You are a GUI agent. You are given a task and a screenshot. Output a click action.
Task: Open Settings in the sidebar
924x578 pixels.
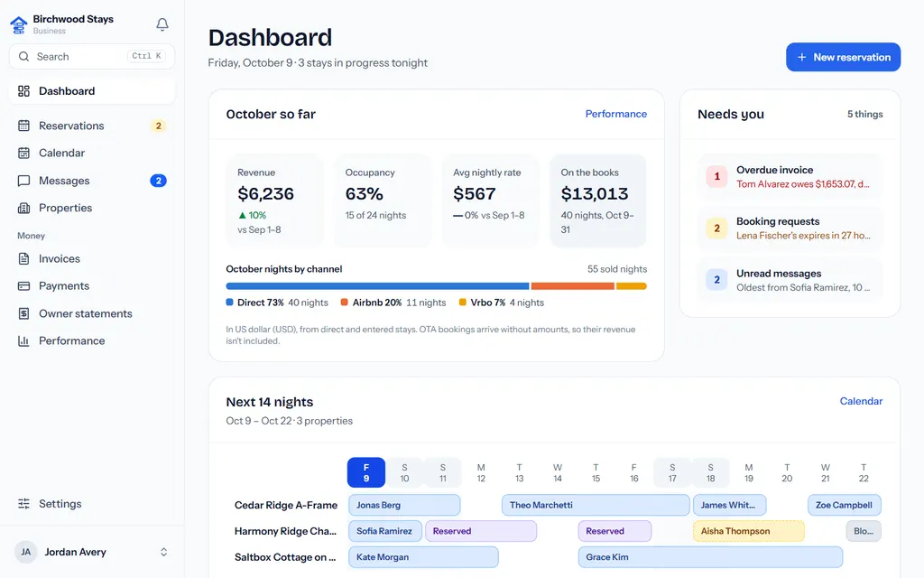[92, 504]
